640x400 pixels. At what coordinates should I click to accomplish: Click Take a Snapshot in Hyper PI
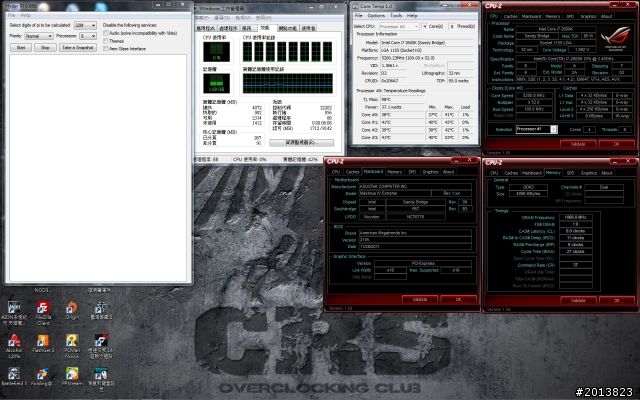[x=78, y=47]
